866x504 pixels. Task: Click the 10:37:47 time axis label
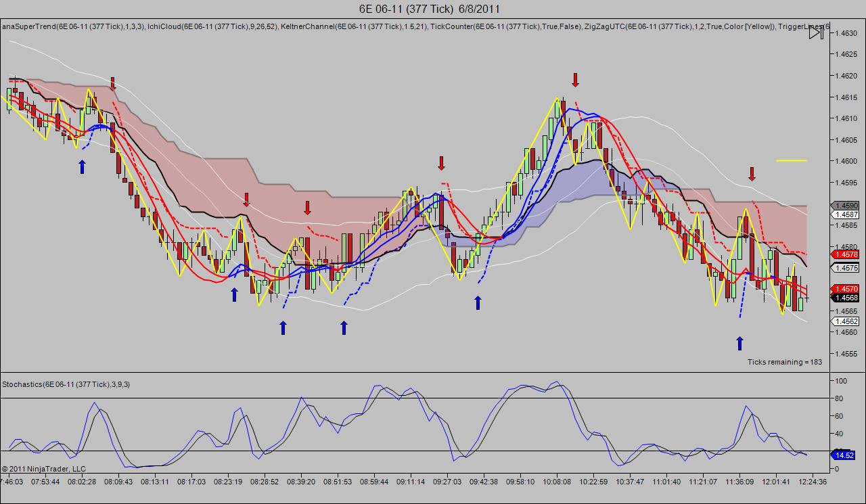[629, 482]
